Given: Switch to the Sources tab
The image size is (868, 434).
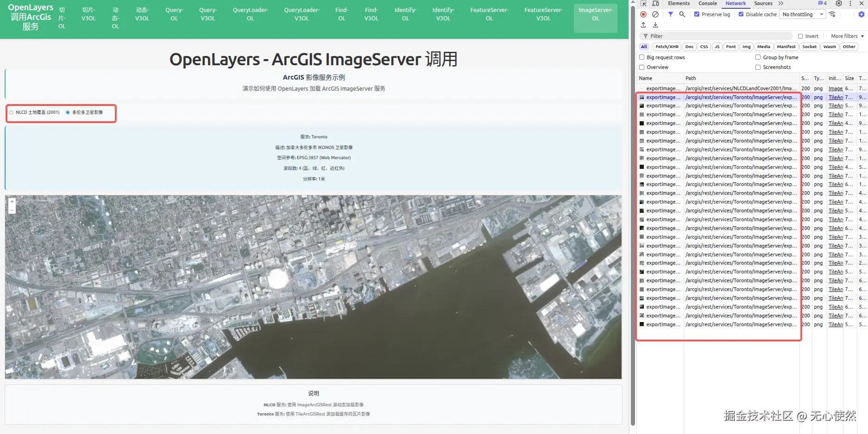Looking at the screenshot, I should [763, 3].
